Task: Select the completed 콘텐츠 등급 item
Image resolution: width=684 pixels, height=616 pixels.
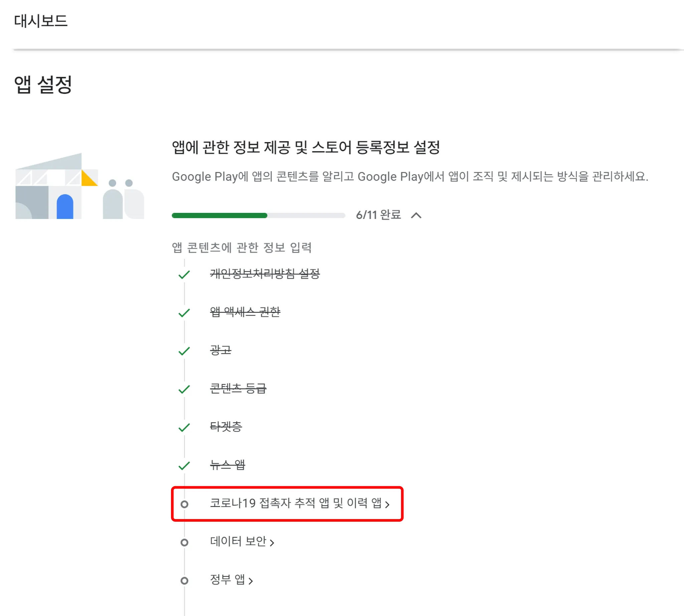Action: (238, 388)
